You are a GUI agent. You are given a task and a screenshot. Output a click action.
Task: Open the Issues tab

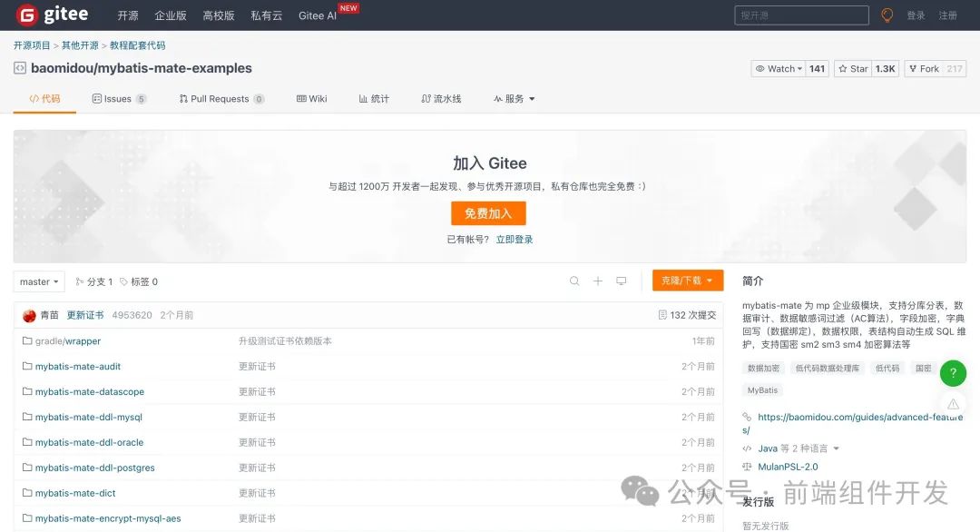pos(119,99)
